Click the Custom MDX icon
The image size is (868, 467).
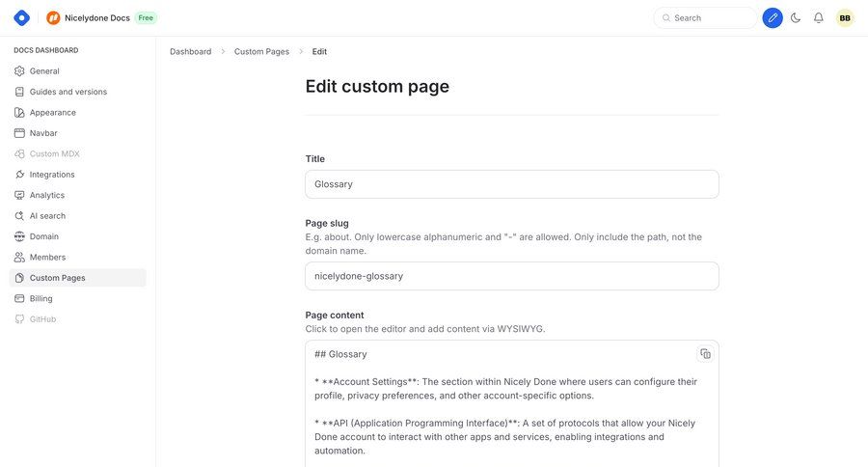click(19, 153)
